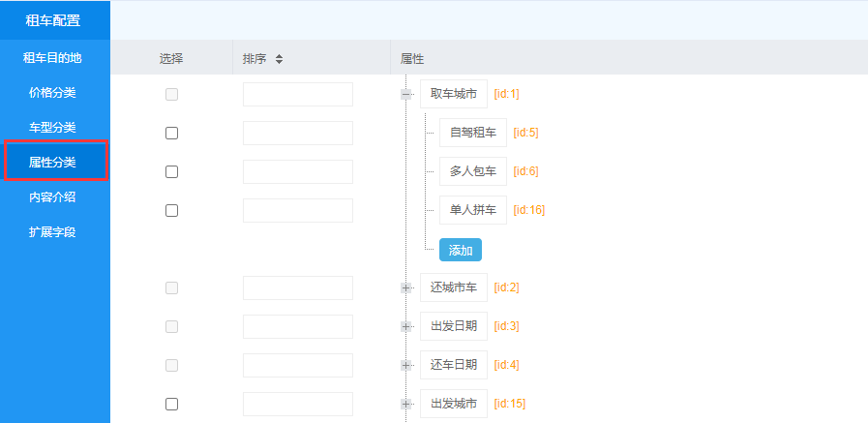This screenshot has height=423, width=868.
Task: Collapse the 取车城市 tree node
Action: pos(406,94)
